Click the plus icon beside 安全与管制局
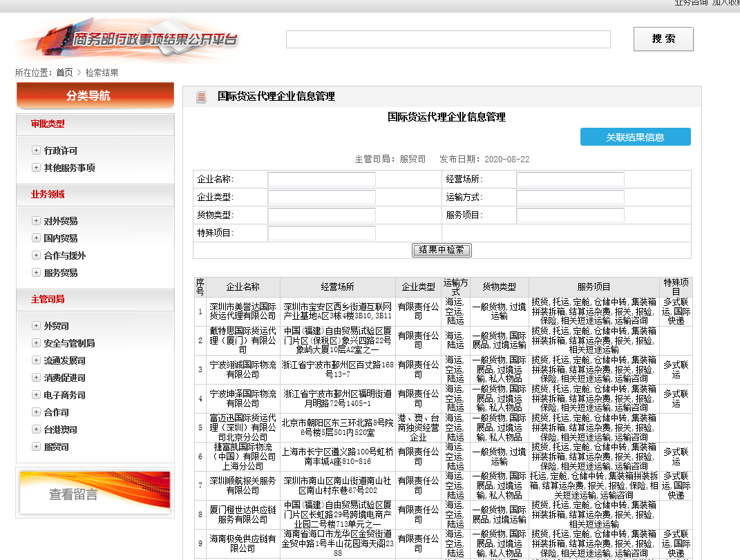This screenshot has width=740, height=560. 36,343
